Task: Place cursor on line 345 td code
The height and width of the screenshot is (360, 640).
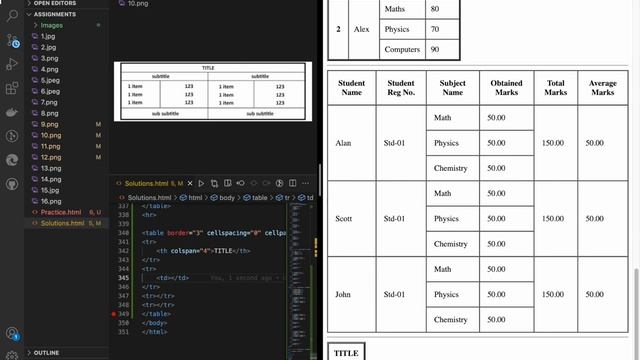Action: 172,278
